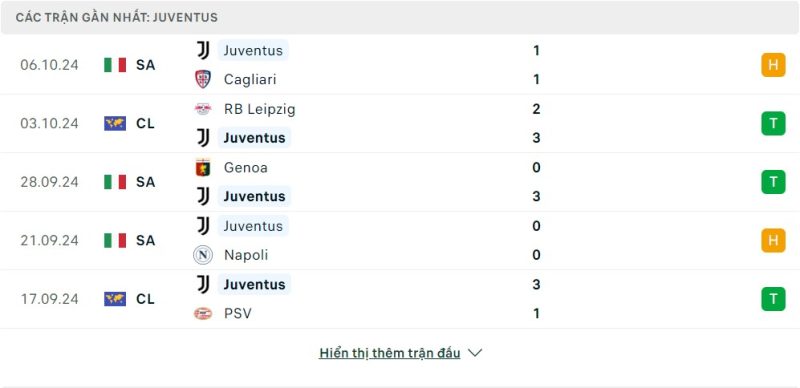Image resolution: width=800 pixels, height=388 pixels.
Task: Click Italy flag for the 06.10.24 match
Action: 115,65
